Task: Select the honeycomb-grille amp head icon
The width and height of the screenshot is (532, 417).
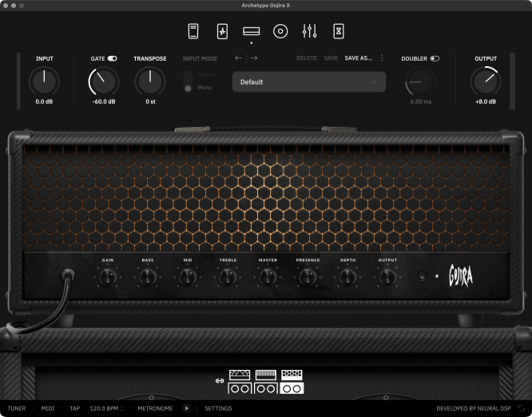Action: (x=292, y=375)
